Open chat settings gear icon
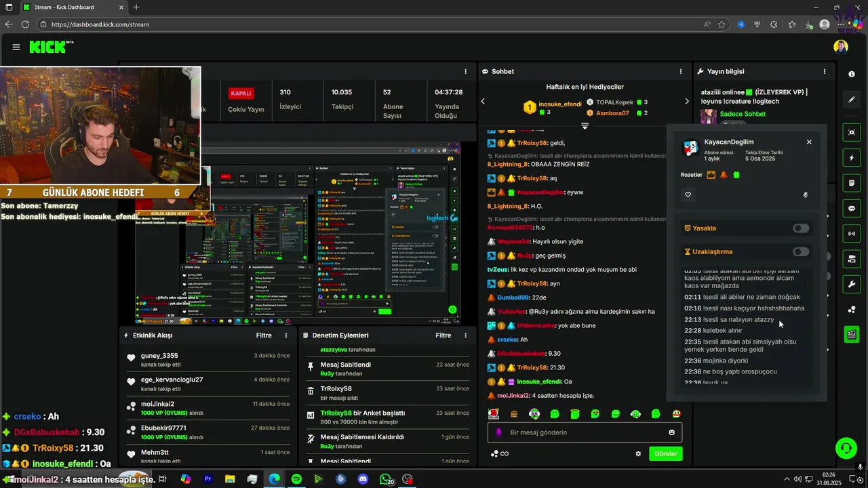 638,453
